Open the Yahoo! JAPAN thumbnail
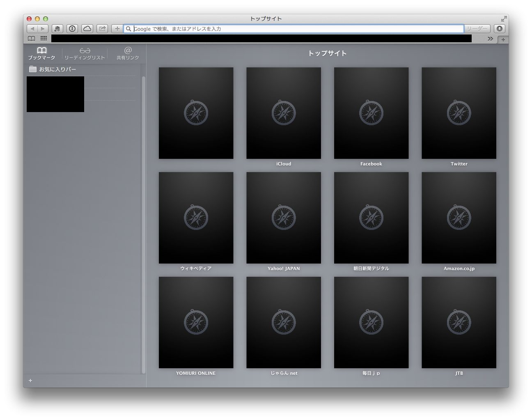 (284, 218)
